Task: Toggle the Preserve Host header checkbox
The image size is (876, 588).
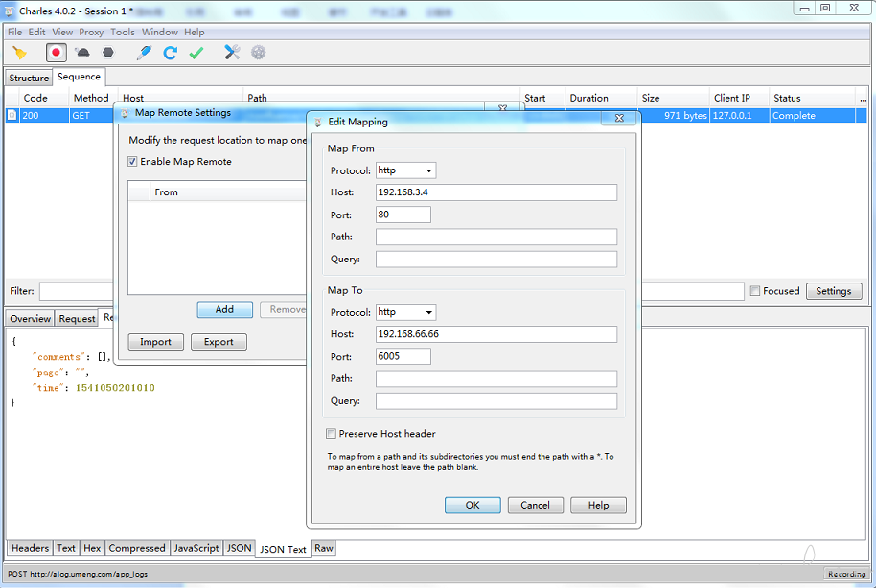Action: (x=332, y=433)
